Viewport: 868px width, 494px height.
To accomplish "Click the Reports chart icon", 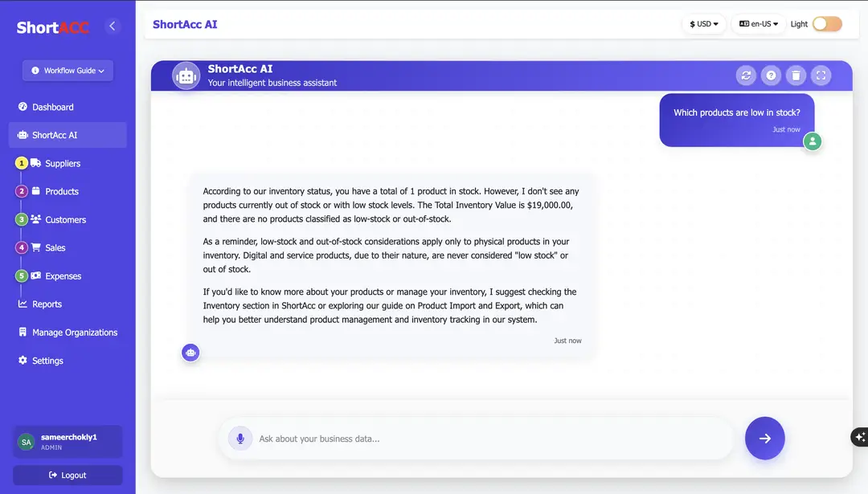I will click(x=23, y=304).
